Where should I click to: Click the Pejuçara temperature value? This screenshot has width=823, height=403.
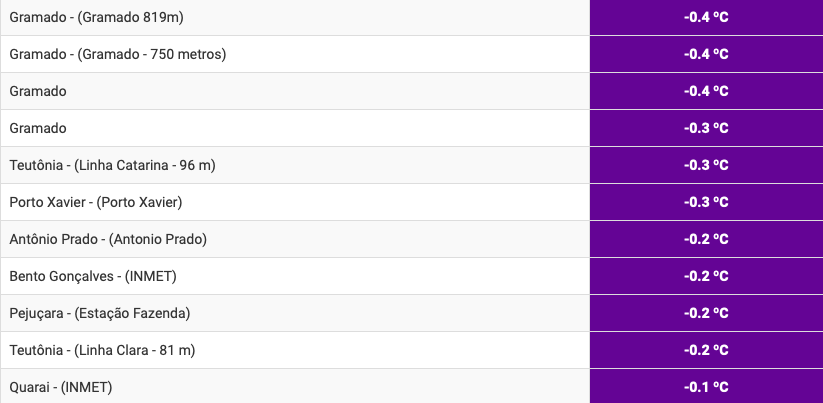(706, 313)
